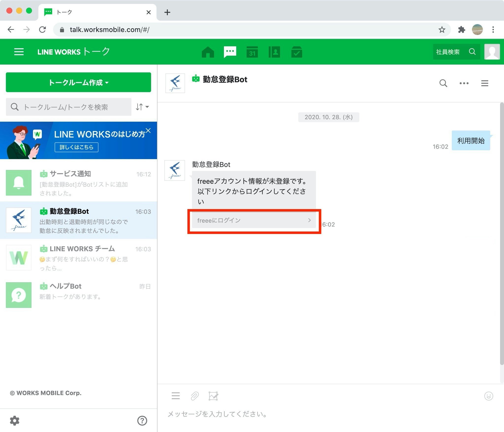Screen dimensions: 504x432
Task: Open the Tasks checkmark icon in header
Action: click(x=297, y=52)
